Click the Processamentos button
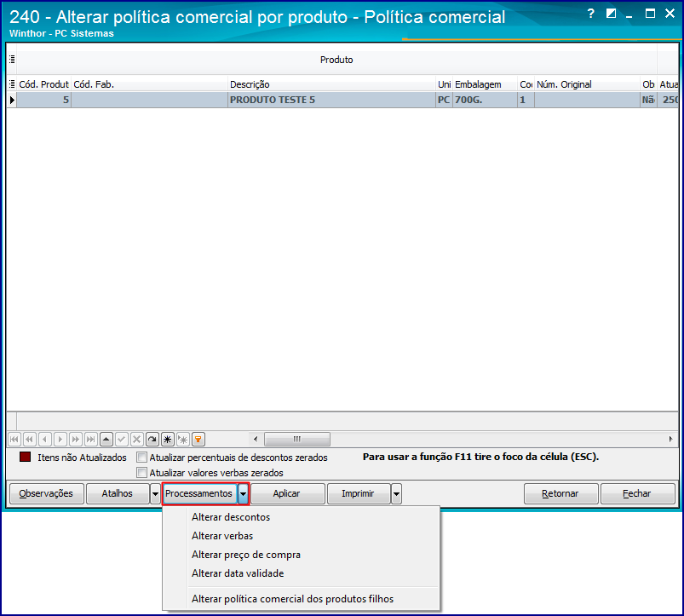This screenshot has height=616, width=684. click(x=200, y=494)
